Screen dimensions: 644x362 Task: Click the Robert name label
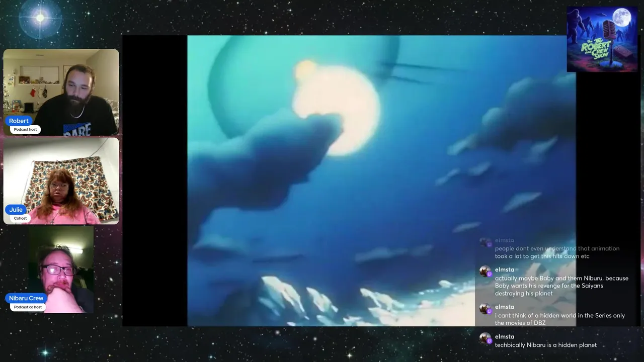tap(19, 121)
